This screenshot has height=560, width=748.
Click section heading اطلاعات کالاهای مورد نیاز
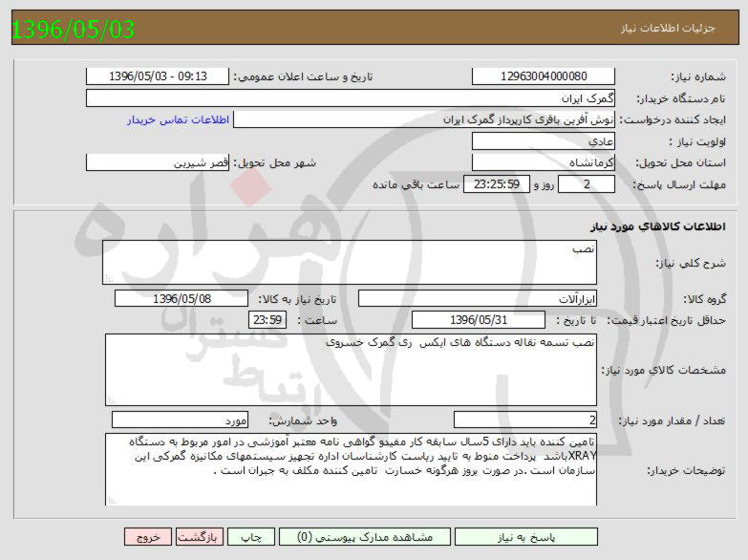pyautogui.click(x=658, y=226)
